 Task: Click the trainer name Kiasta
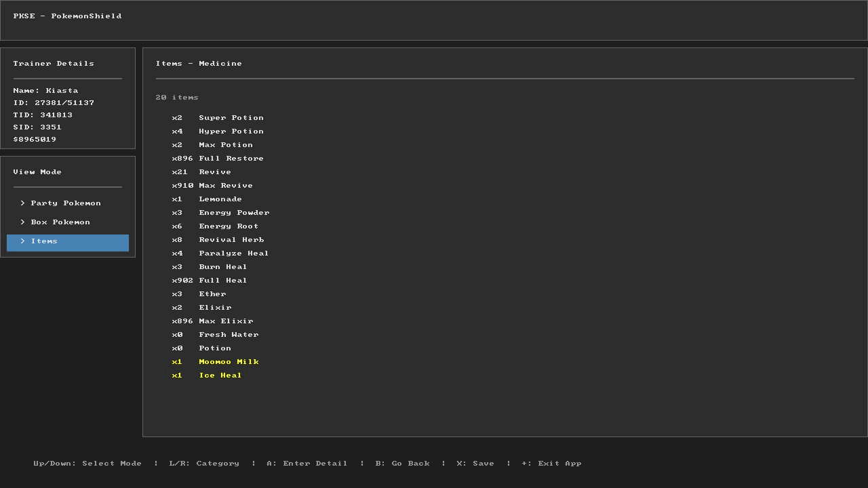tap(62, 91)
